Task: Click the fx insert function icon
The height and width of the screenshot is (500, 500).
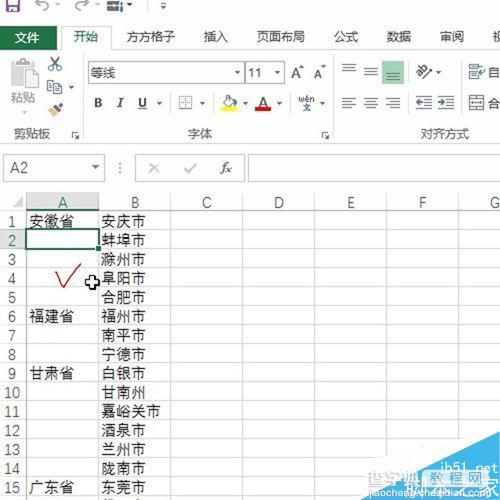Action: tap(226, 168)
